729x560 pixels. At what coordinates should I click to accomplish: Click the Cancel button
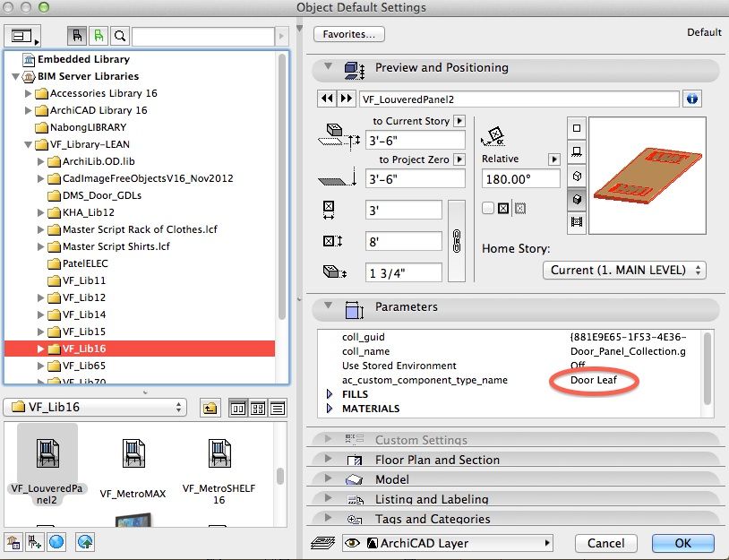coord(605,543)
